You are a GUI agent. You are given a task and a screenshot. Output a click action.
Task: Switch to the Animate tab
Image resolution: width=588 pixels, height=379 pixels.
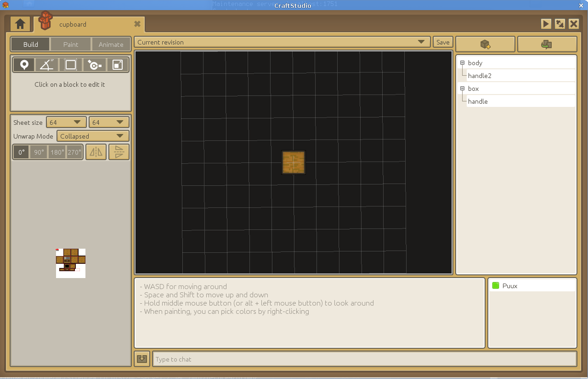111,45
